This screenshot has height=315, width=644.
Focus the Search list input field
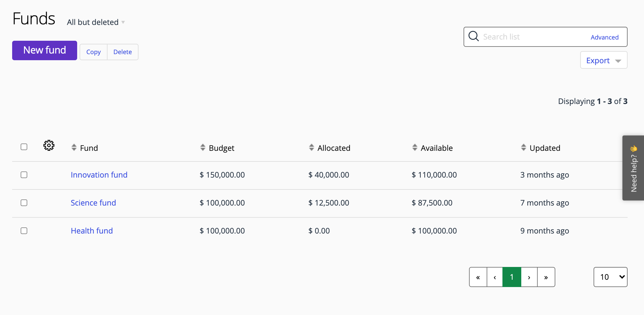click(532, 37)
